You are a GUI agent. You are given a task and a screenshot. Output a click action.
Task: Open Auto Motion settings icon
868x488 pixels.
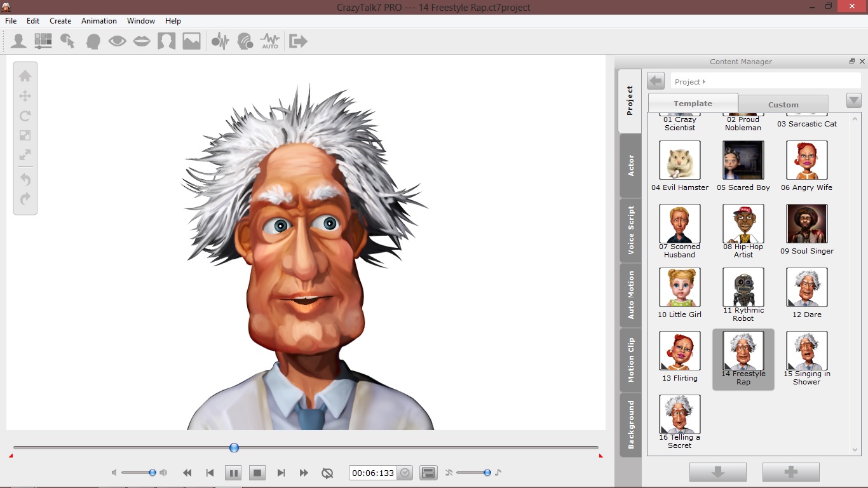pos(270,41)
